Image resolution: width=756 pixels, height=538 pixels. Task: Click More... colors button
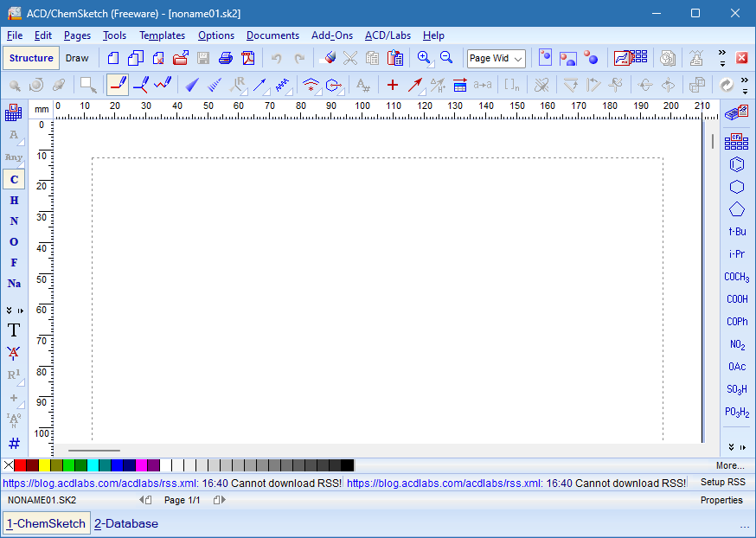pos(730,465)
